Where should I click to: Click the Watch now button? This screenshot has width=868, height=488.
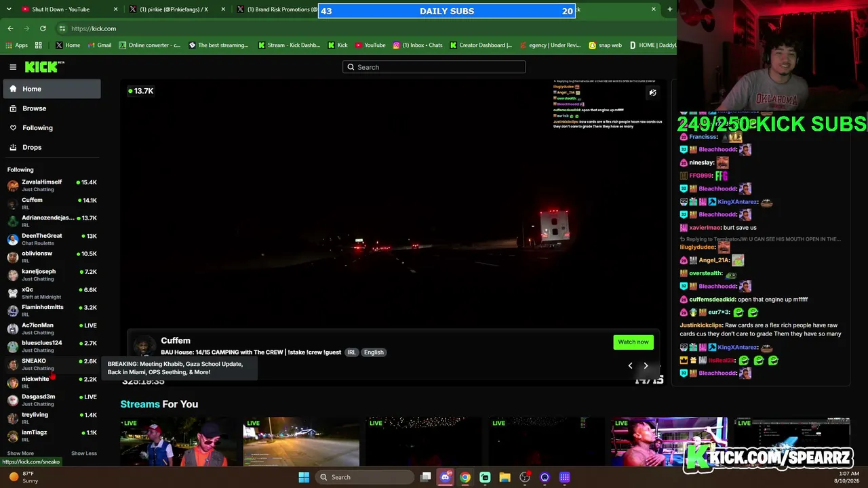[633, 342]
